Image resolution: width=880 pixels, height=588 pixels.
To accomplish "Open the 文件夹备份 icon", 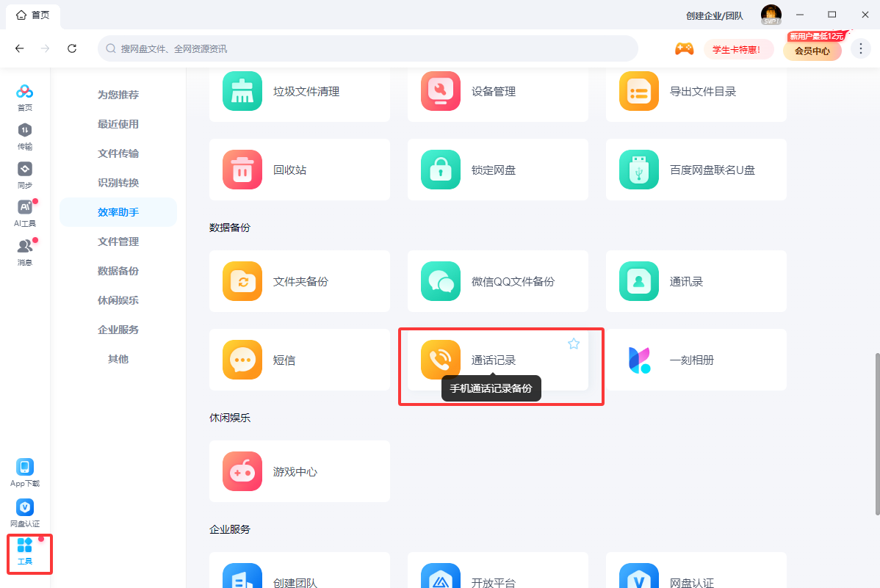I will pos(242,281).
